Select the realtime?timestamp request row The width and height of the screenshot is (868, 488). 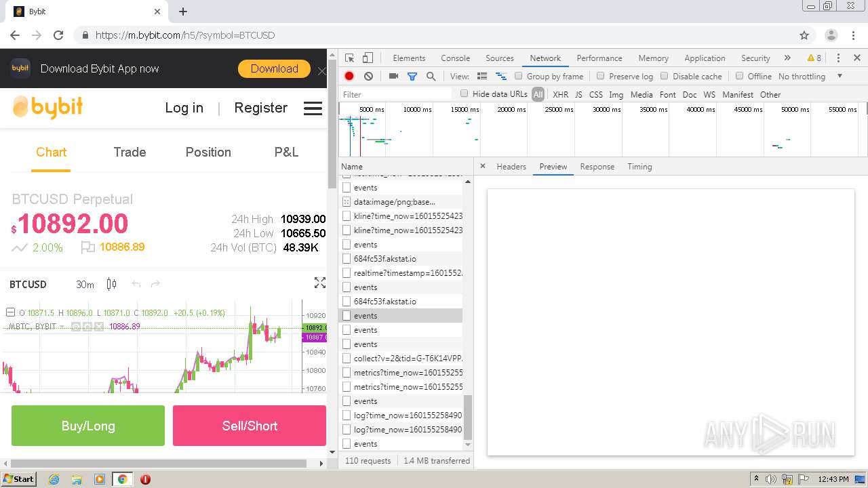(401, 273)
